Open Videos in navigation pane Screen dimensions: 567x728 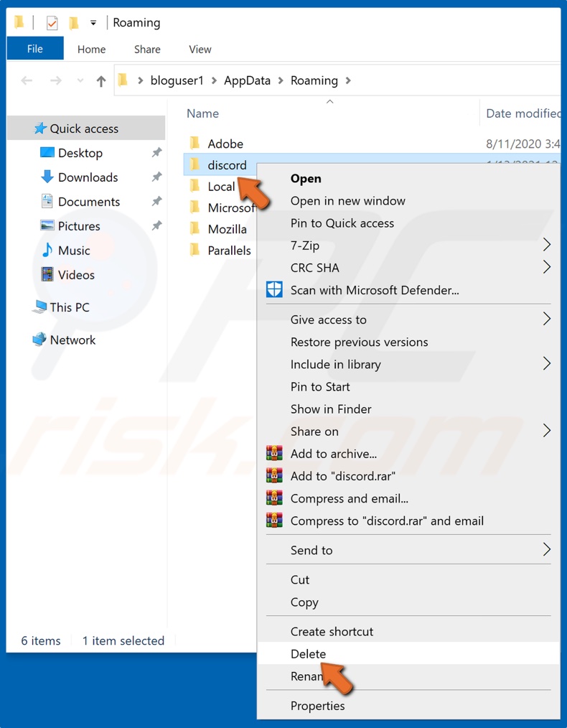pyautogui.click(x=76, y=275)
